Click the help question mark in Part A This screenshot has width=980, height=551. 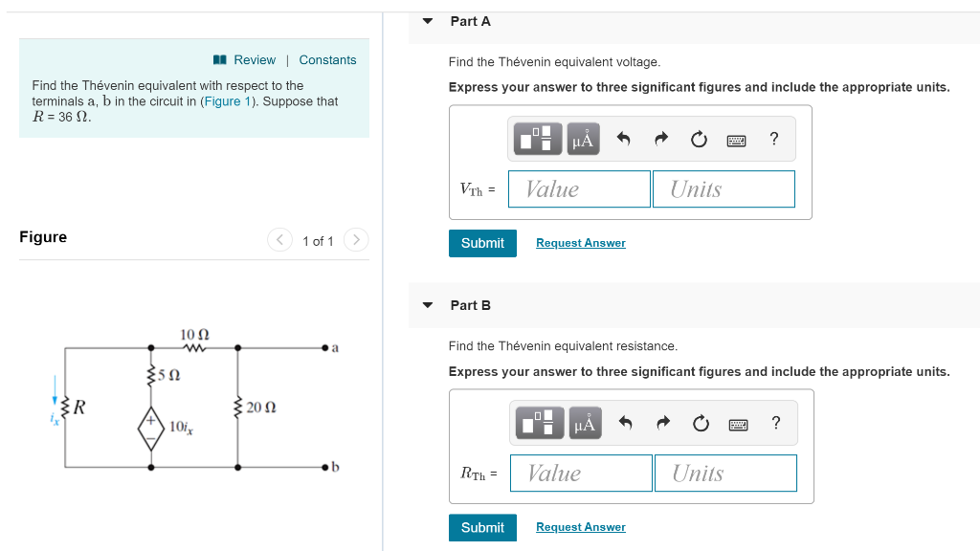coord(773,139)
